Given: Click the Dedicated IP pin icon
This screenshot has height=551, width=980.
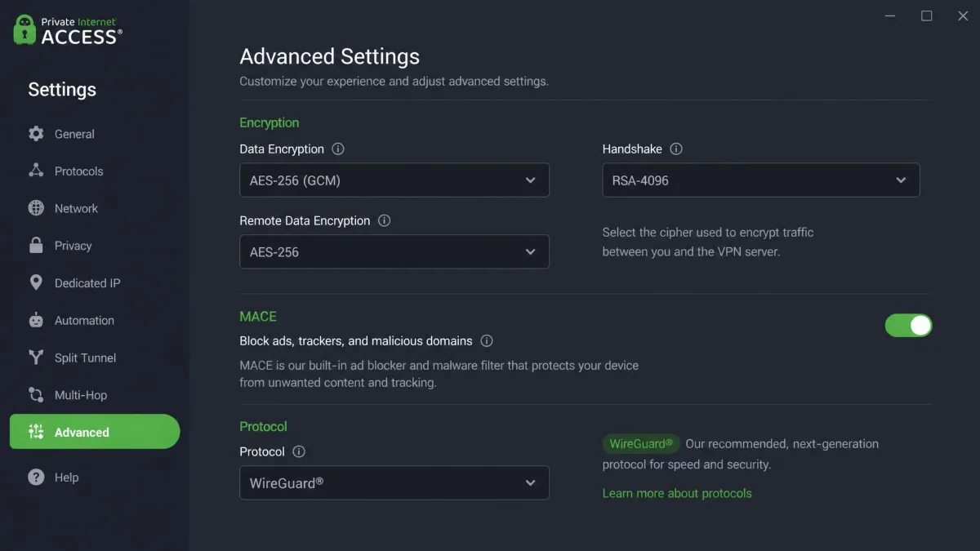Looking at the screenshot, I should point(36,282).
